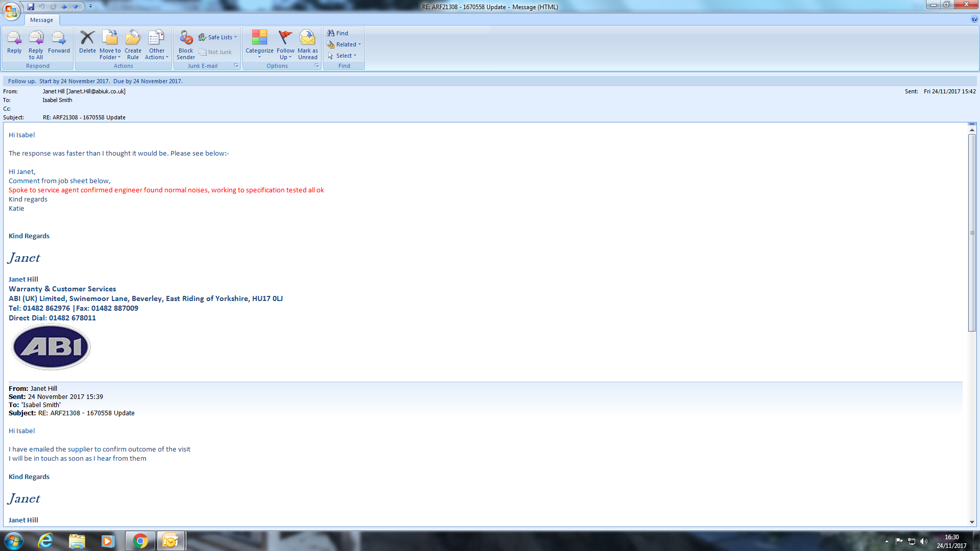Select the Message ribbon tab

[x=41, y=20]
